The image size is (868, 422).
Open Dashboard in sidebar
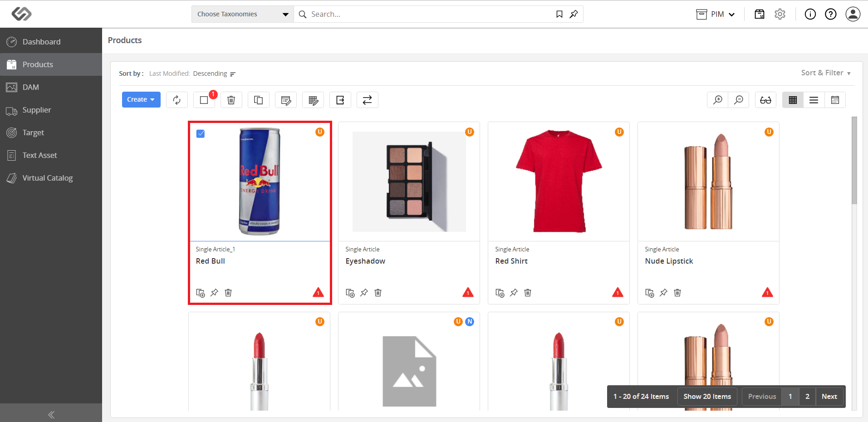coord(51,42)
